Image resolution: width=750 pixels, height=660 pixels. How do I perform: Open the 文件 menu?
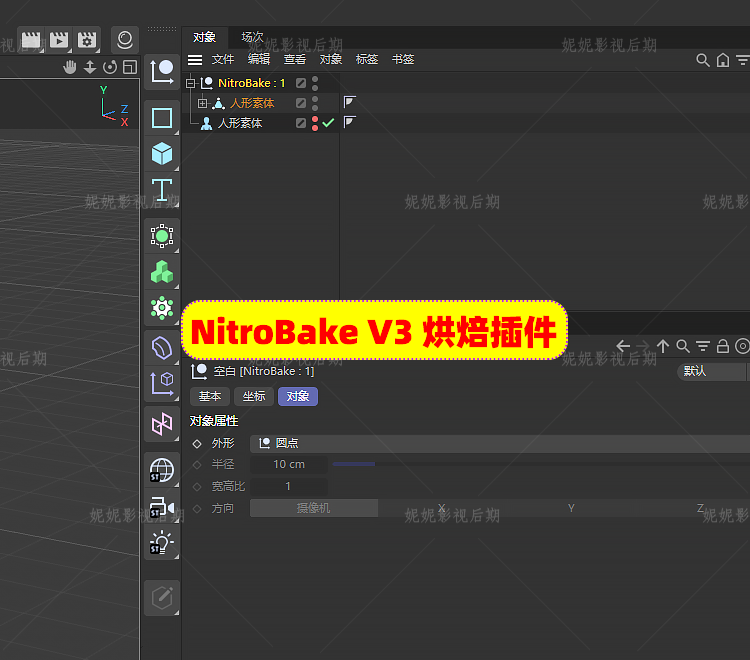tap(223, 60)
